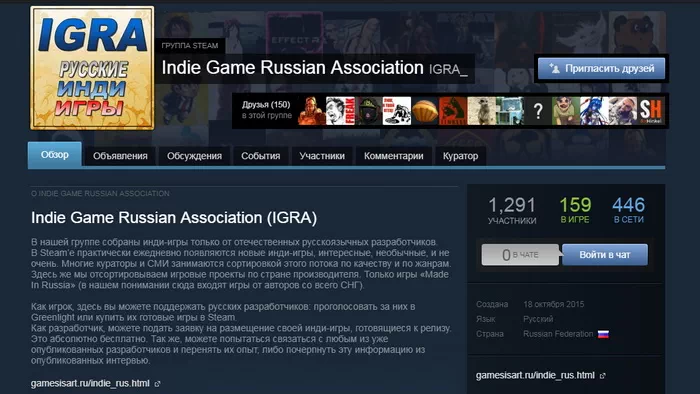Click the IGRA group logo avatar

pos(92,68)
